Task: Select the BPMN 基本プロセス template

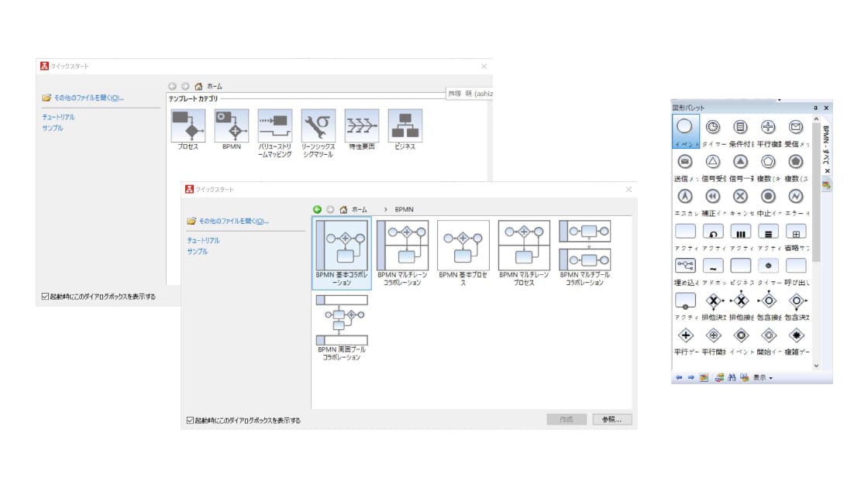Action: (463, 253)
